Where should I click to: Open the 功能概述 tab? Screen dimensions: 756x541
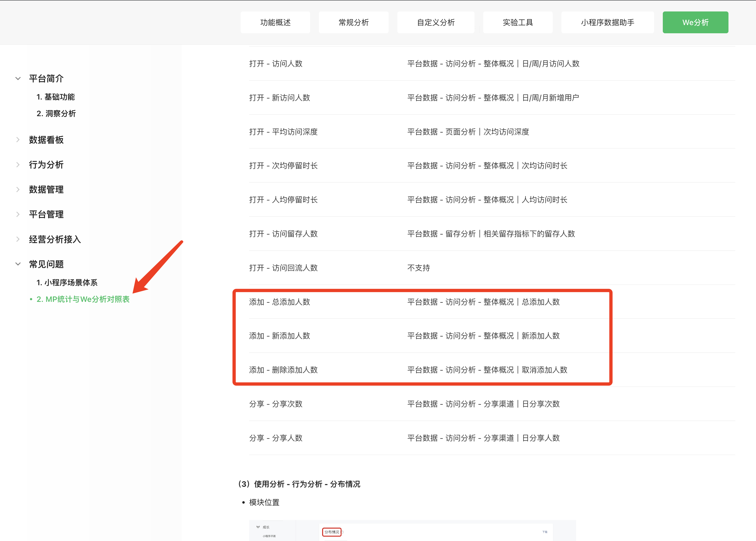point(275,22)
